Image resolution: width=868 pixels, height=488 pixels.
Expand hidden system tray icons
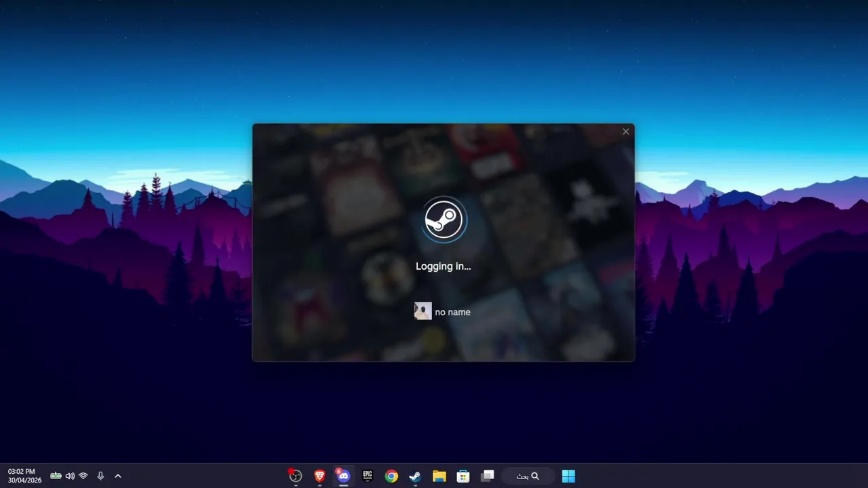tap(118, 476)
